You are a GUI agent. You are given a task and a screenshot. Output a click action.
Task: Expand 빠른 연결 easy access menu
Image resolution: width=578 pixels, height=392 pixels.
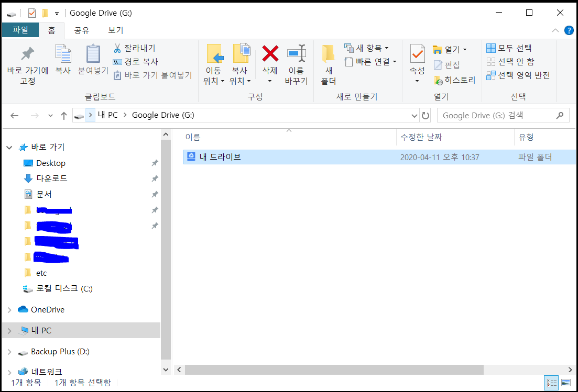click(370, 61)
